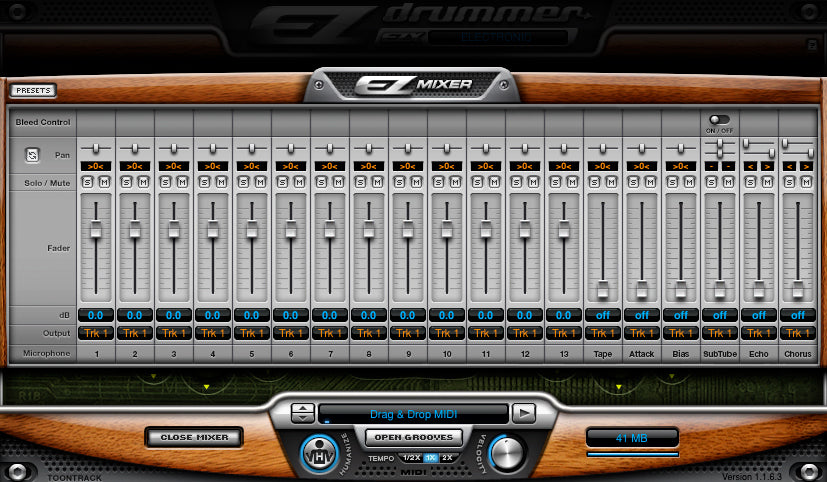Click the pan reset icon beside Pan
The height and width of the screenshot is (482, 827).
(x=32, y=156)
